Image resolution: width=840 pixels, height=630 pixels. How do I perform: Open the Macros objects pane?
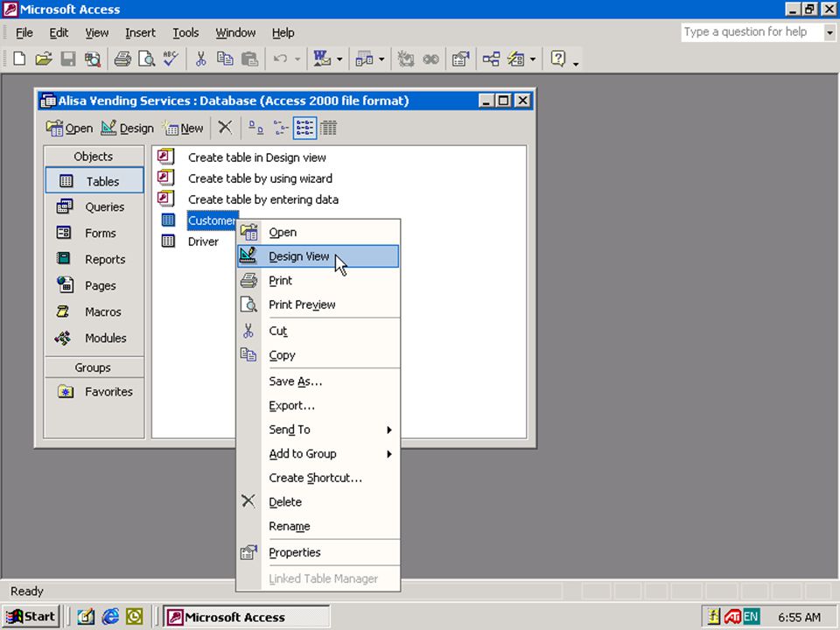click(94, 311)
